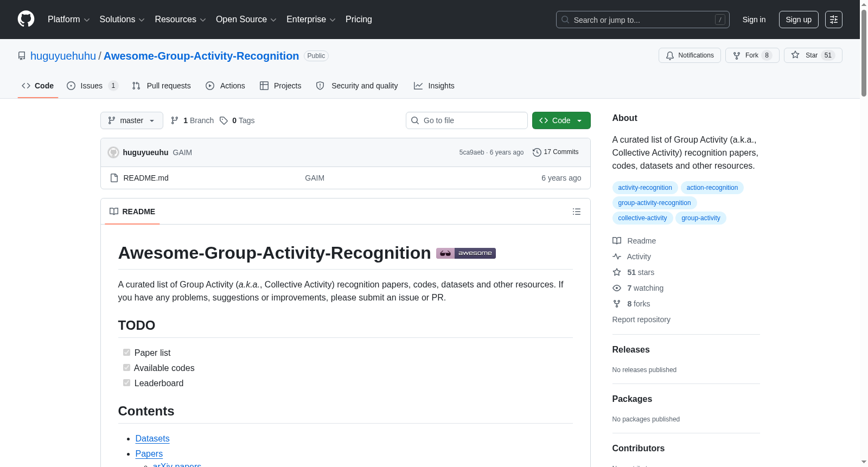
Task: Click the fork icon beside 8 forks
Action: tap(617, 304)
